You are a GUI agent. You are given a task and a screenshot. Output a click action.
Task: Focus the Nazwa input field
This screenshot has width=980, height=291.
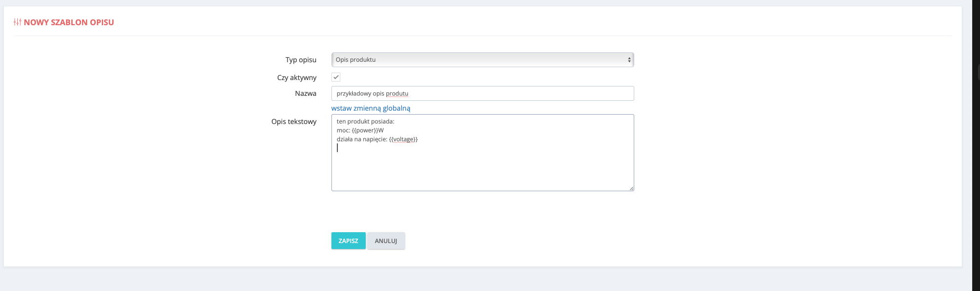(483, 93)
